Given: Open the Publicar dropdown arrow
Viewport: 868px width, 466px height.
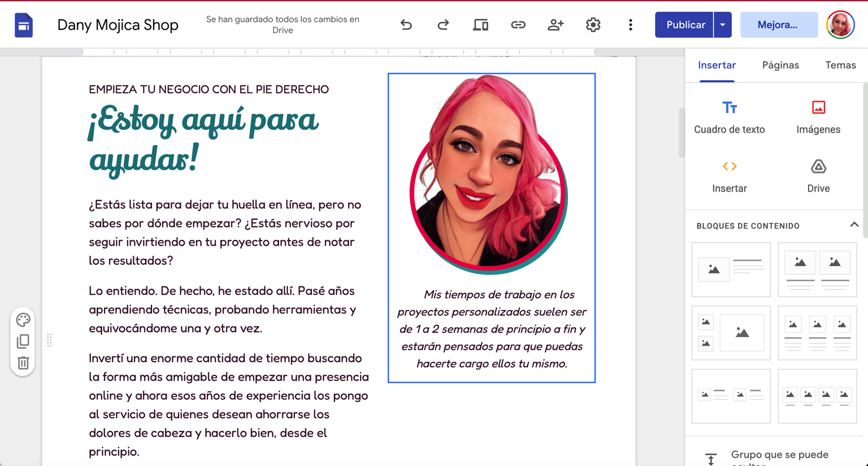Looking at the screenshot, I should point(723,25).
